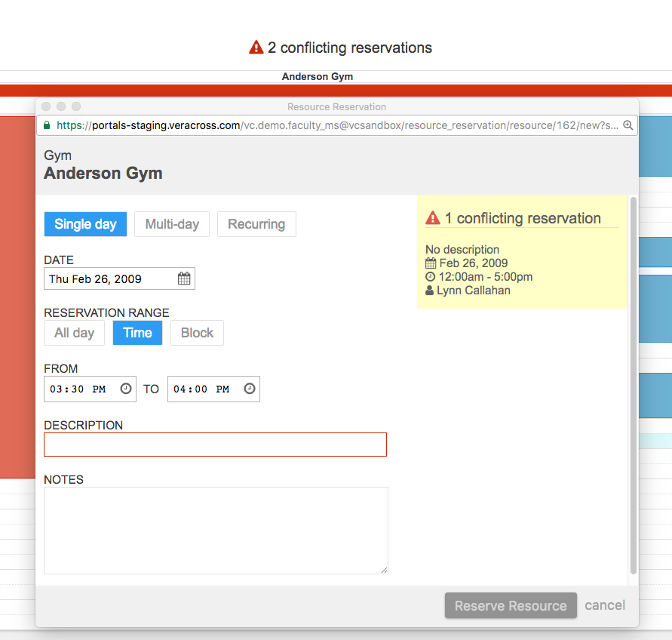Click the cancel link

coord(605,605)
